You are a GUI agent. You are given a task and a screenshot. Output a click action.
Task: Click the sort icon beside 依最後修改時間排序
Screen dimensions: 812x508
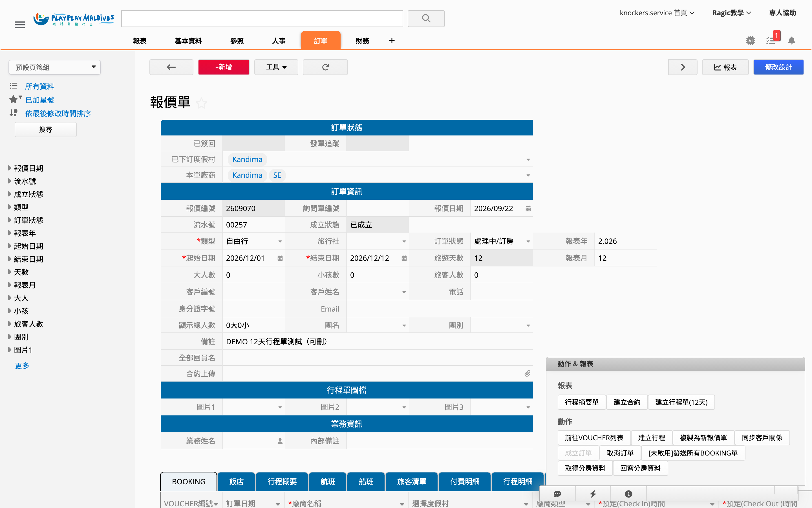(14, 113)
